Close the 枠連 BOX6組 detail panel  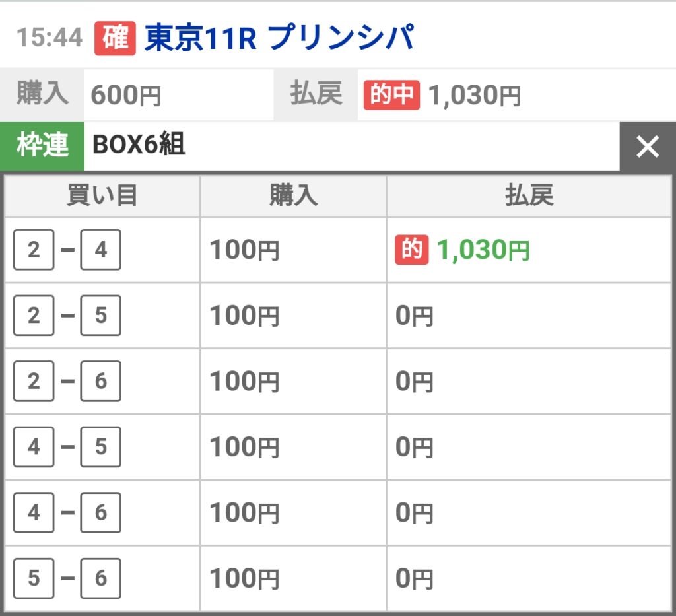[x=648, y=147]
